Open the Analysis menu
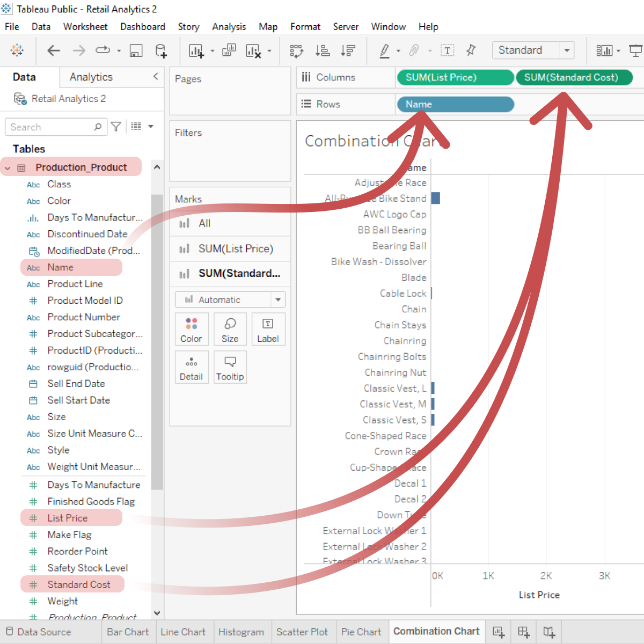 (229, 26)
